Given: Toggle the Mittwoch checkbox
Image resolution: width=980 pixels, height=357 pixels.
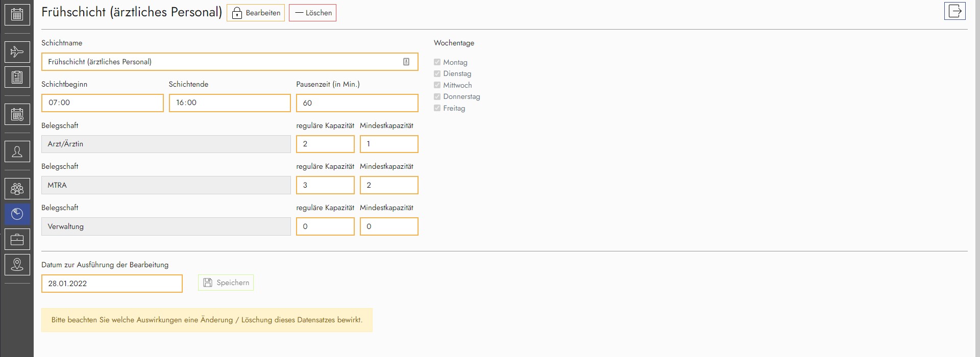Looking at the screenshot, I should 437,85.
